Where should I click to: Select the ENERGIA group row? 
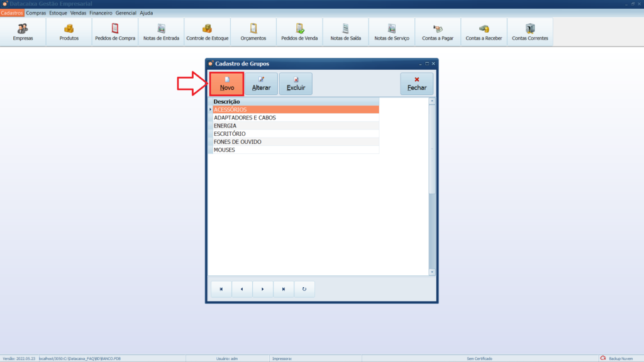(296, 126)
